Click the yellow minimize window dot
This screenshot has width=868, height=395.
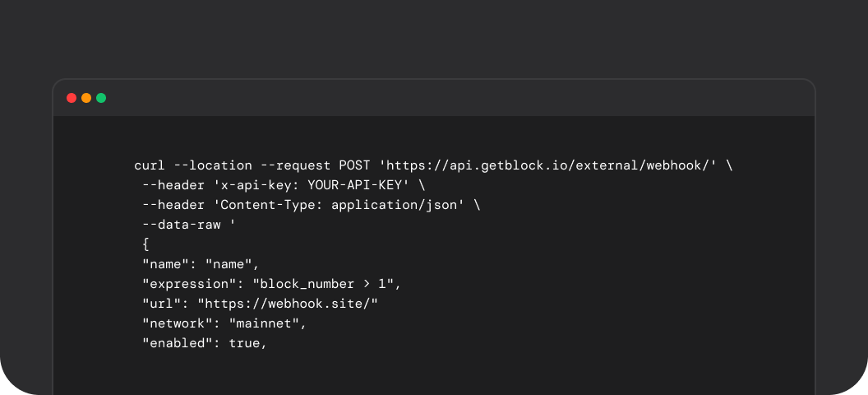point(86,98)
